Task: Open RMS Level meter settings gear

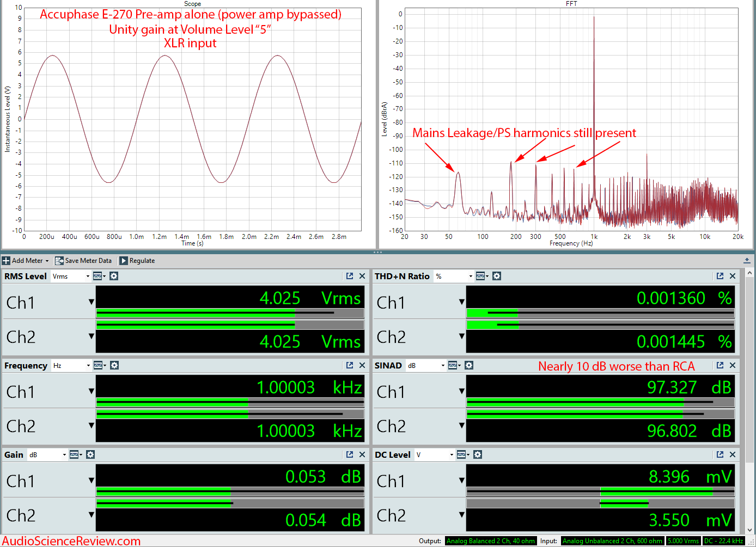Action: click(114, 276)
